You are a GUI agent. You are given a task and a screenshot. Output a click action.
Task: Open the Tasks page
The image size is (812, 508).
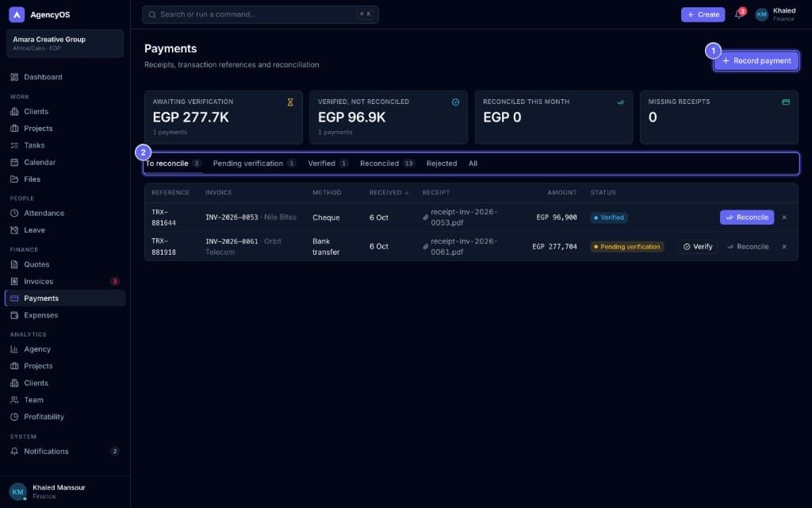65,146
